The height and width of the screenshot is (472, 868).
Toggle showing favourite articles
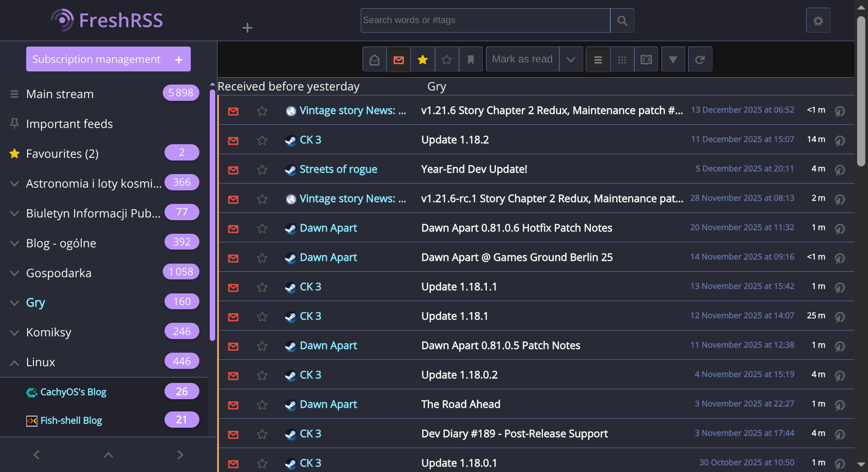click(x=423, y=59)
